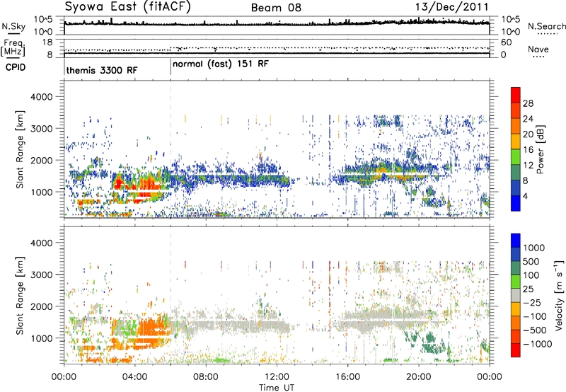Click the '2000' tick on velocity panel

41,306
